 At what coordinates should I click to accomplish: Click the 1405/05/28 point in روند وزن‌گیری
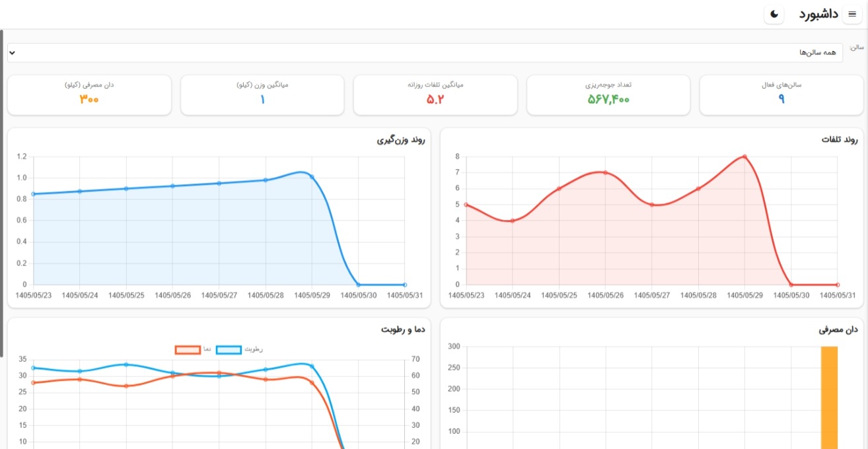click(x=266, y=180)
